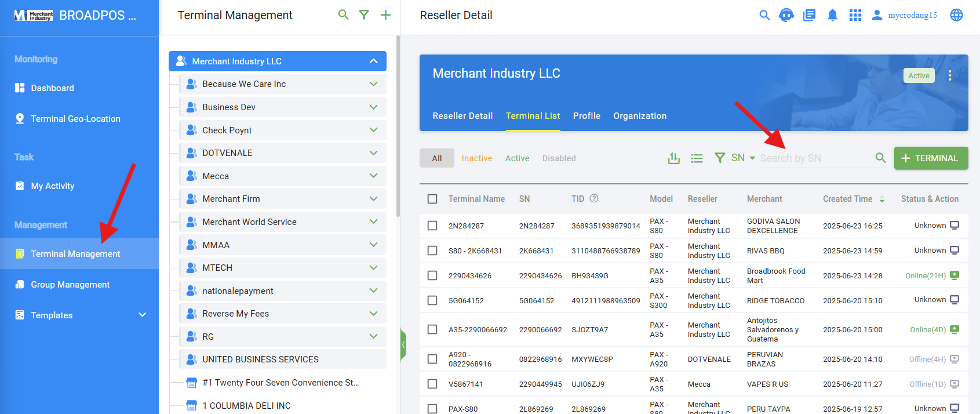Tick checkbox for A920 - 0822968916
Viewport: 980px width, 414px height.
point(432,359)
